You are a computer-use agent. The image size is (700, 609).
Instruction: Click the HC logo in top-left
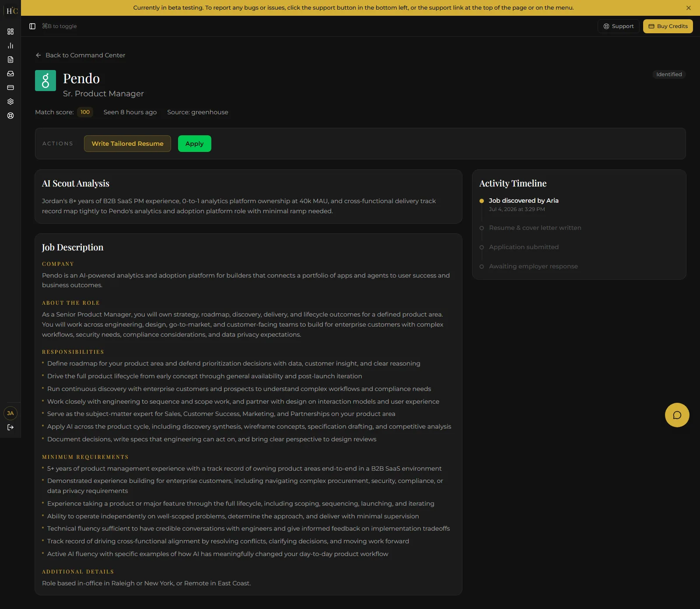click(12, 11)
